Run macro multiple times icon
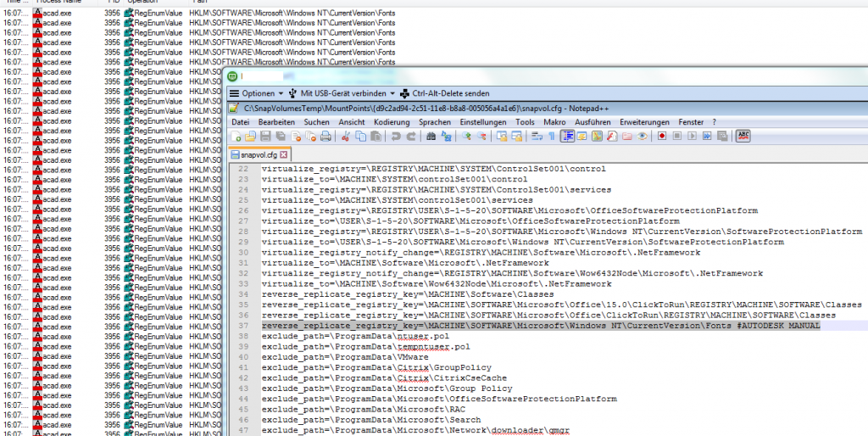Image resolution: width=868 pixels, height=436 pixels. tap(707, 137)
